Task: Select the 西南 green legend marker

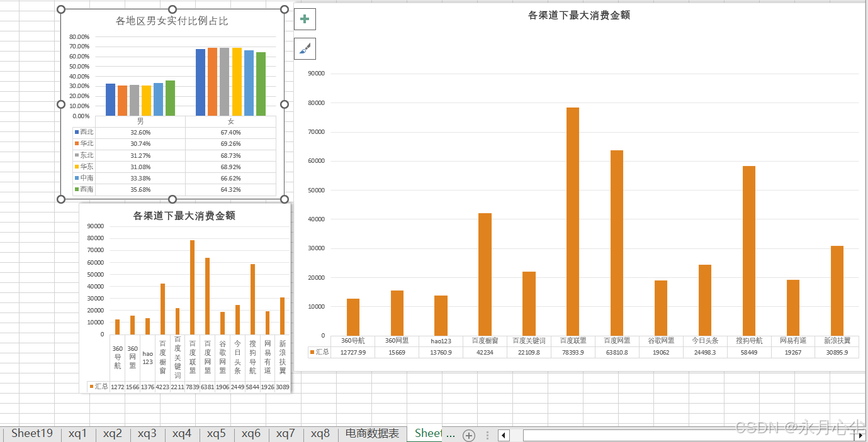Action: click(77, 189)
